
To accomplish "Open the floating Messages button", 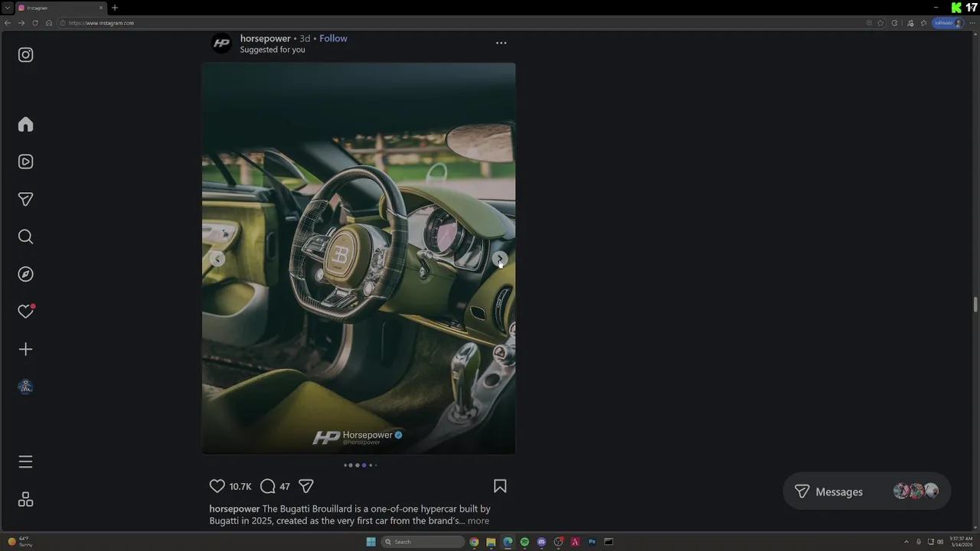I will [x=867, y=491].
